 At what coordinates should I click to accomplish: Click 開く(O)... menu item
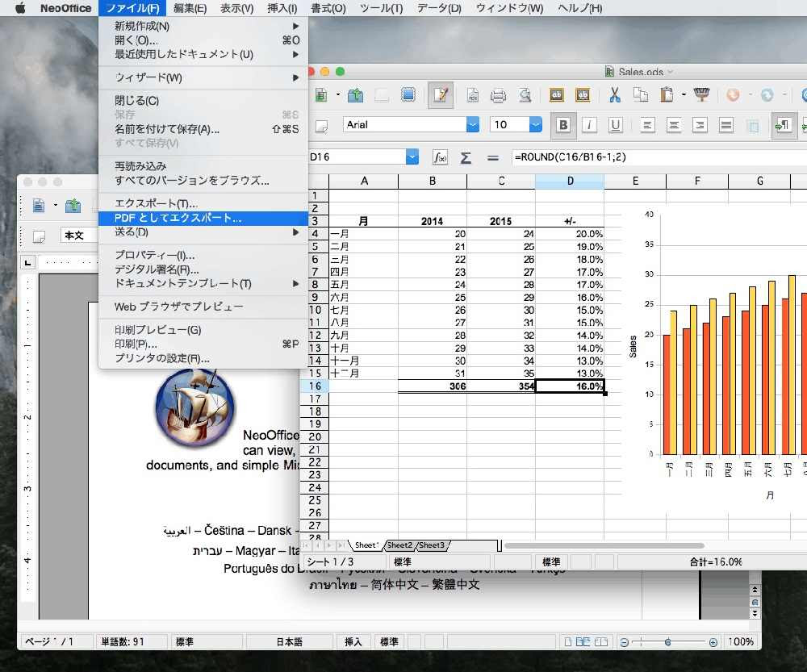[x=203, y=40]
